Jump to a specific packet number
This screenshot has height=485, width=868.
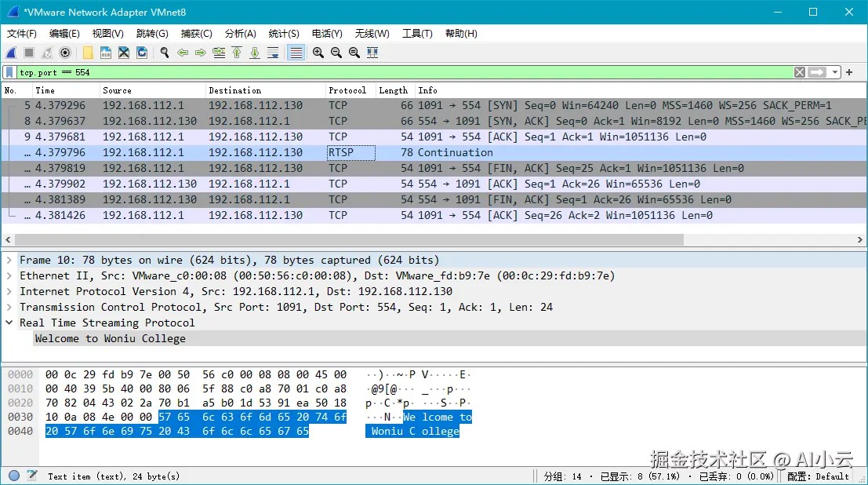click(219, 53)
